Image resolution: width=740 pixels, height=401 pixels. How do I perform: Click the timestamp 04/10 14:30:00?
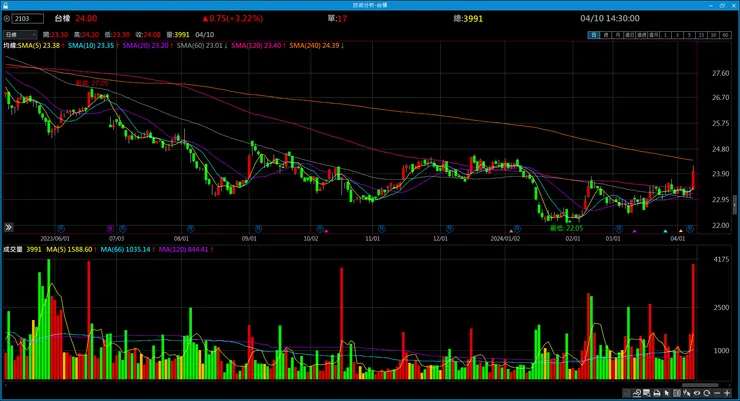tap(610, 18)
